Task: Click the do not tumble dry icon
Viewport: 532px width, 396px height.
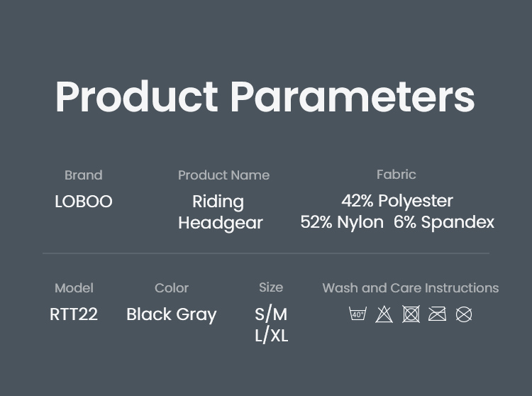Action: [411, 314]
